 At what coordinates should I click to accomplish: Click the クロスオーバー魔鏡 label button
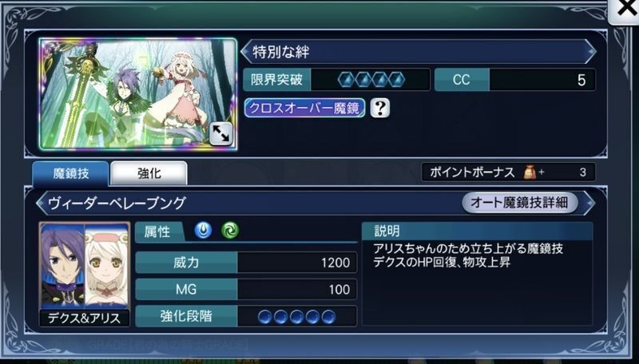304,108
